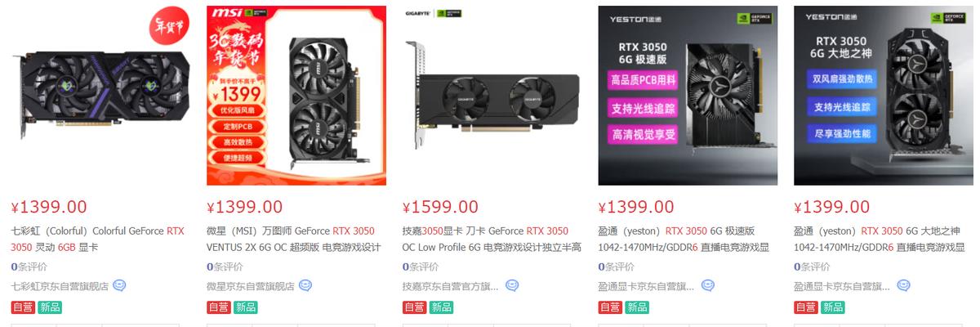The image size is (980, 327).
Task: View MSI 年货节 1399 product image
Action: (296, 96)
